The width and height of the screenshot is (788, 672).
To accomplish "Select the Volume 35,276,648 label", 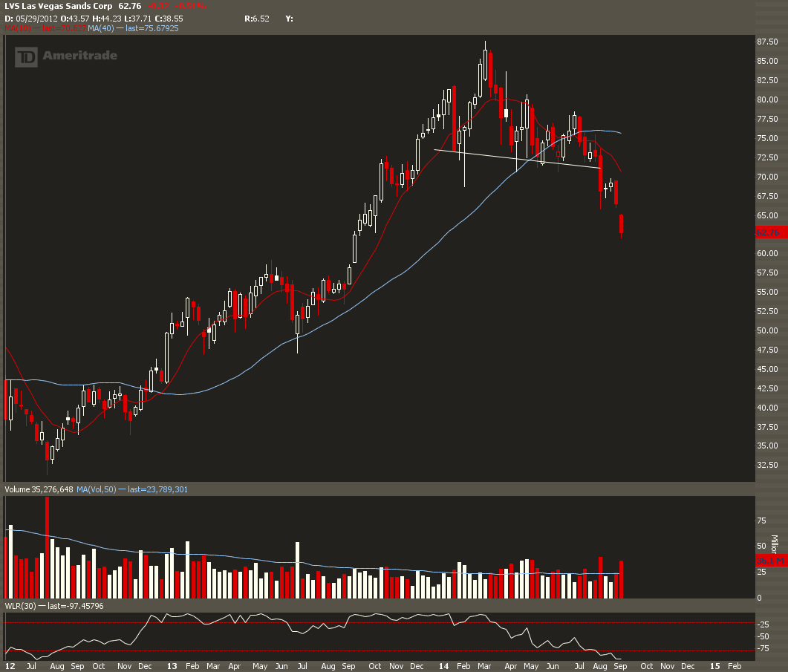I will [x=39, y=489].
